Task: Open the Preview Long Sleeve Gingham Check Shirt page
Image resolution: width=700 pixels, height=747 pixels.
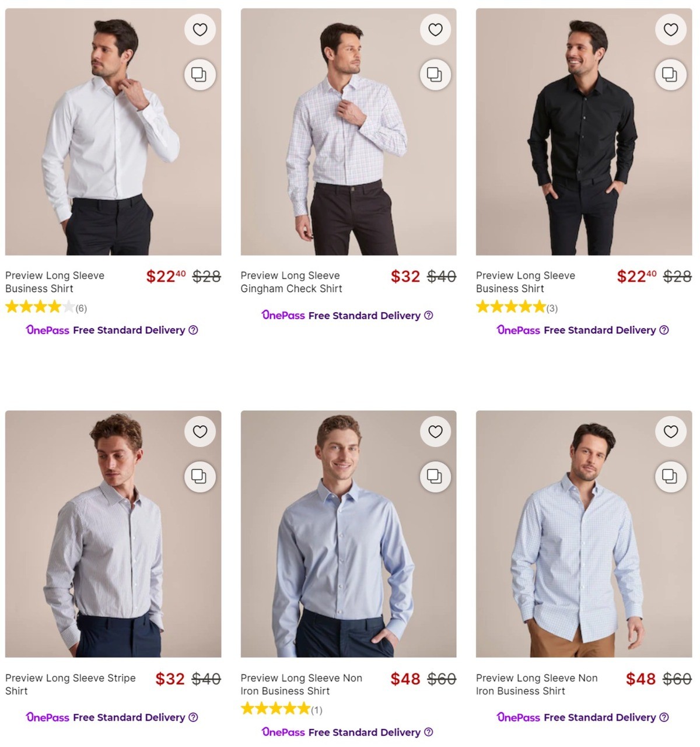Action: tap(291, 282)
